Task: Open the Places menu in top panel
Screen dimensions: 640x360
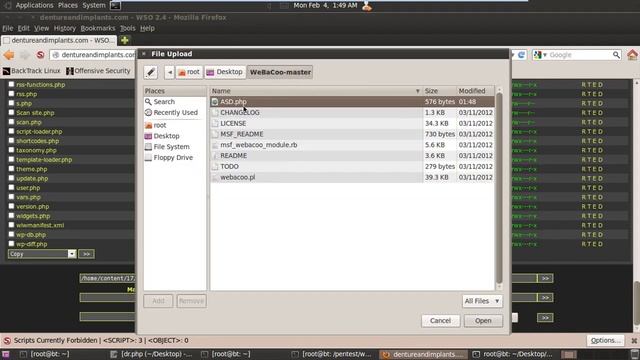Action: coord(68,5)
